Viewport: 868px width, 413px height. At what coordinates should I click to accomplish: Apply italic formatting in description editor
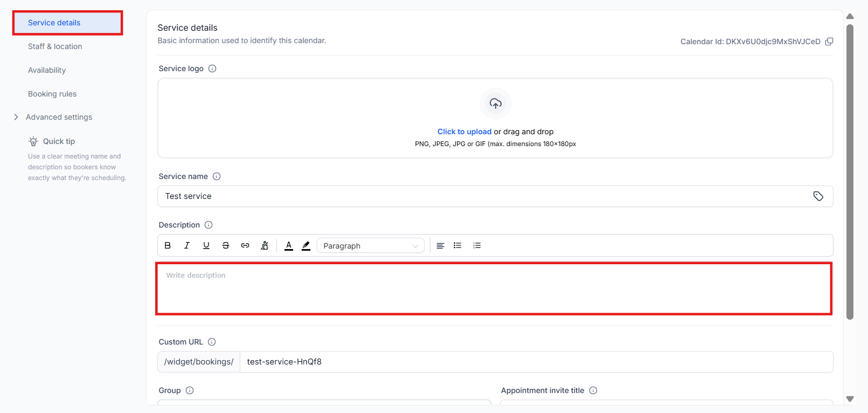point(187,245)
